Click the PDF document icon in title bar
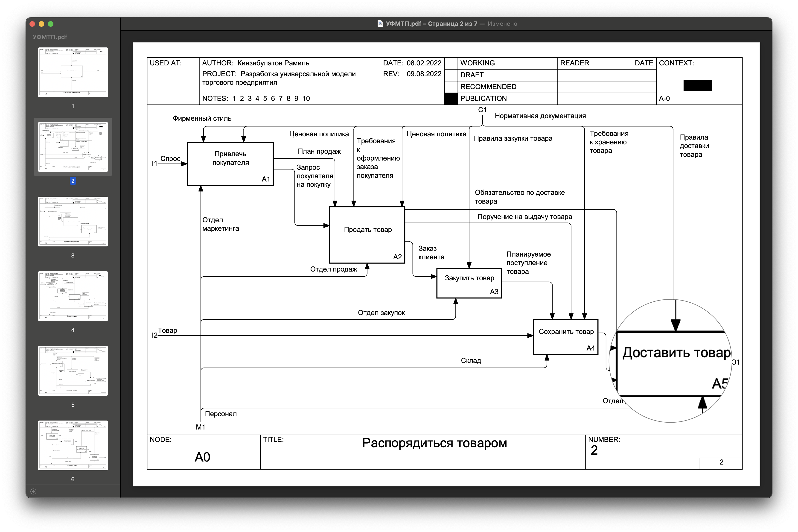The height and width of the screenshot is (532, 798). [380, 23]
